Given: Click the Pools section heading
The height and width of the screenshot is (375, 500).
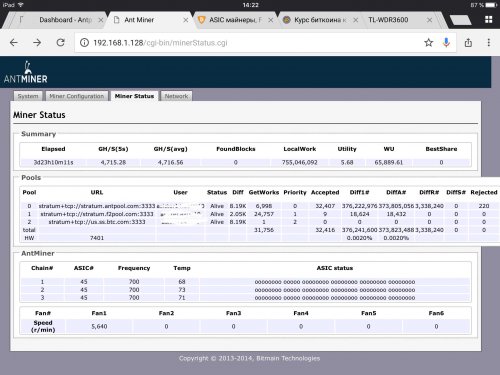Looking at the screenshot, I should click(x=31, y=178).
